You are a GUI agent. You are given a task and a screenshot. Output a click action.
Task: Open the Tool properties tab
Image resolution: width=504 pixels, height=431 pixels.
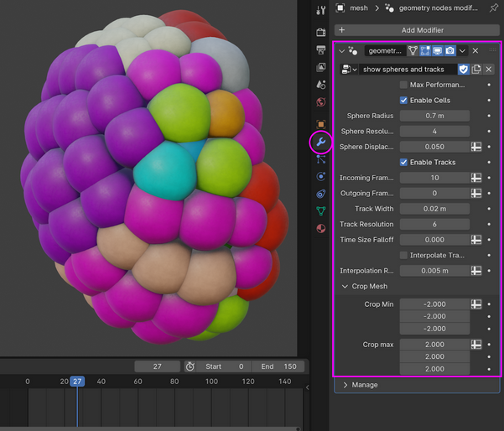[x=321, y=10]
